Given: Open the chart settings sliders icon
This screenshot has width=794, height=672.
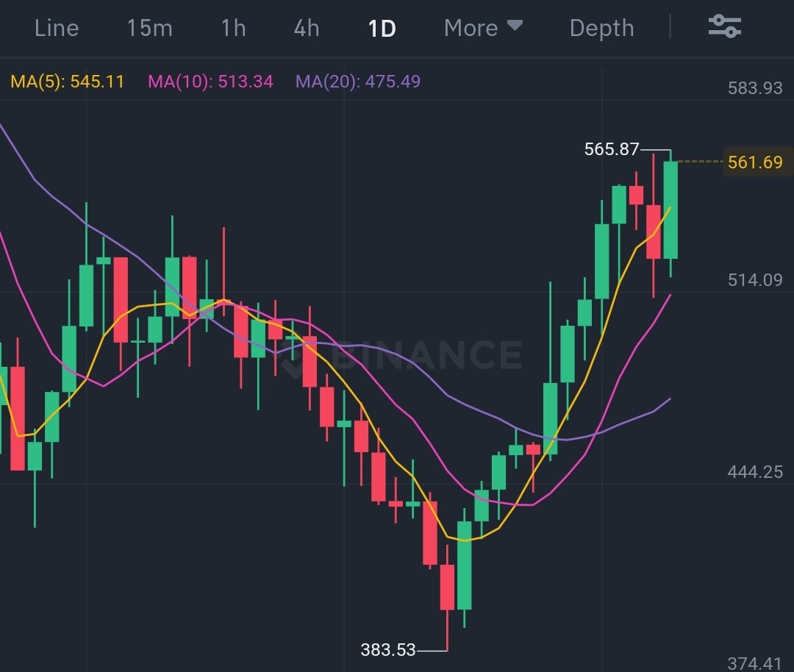Looking at the screenshot, I should (x=725, y=26).
